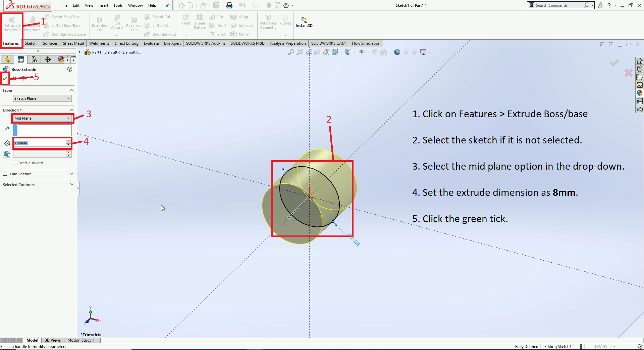Open the Hole Wizard tool
644x350 pixels.
pos(117,22)
